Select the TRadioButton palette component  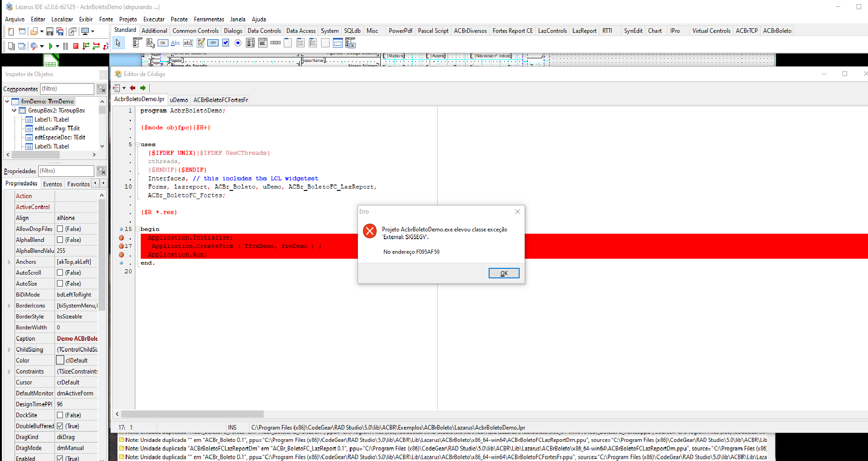pos(238,43)
